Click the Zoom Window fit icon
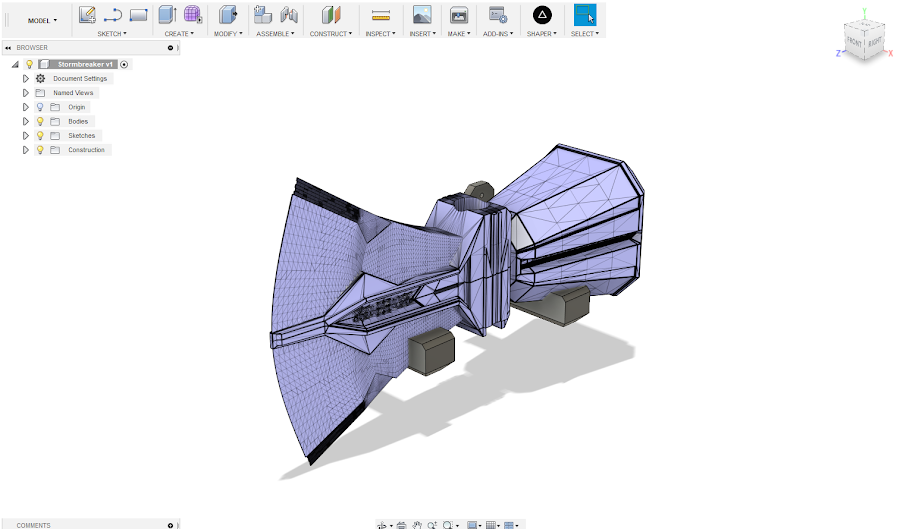 448,525
